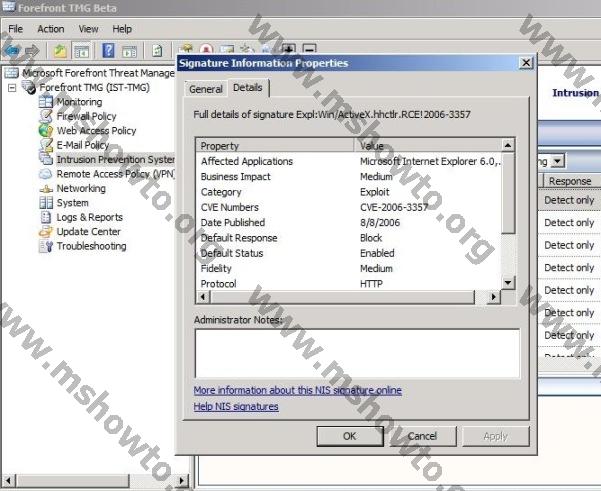
Task: Select the System node icon
Action: 46,202
